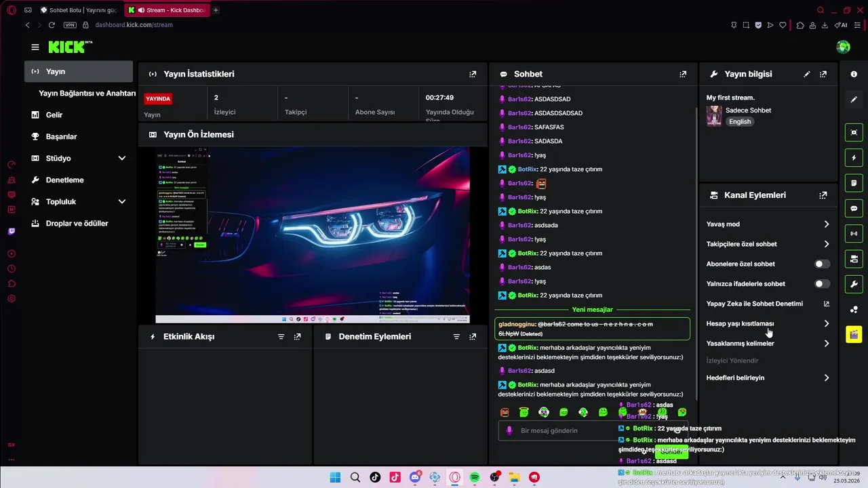Open Windows search on taskbar
The height and width of the screenshot is (488, 868).
tap(355, 478)
